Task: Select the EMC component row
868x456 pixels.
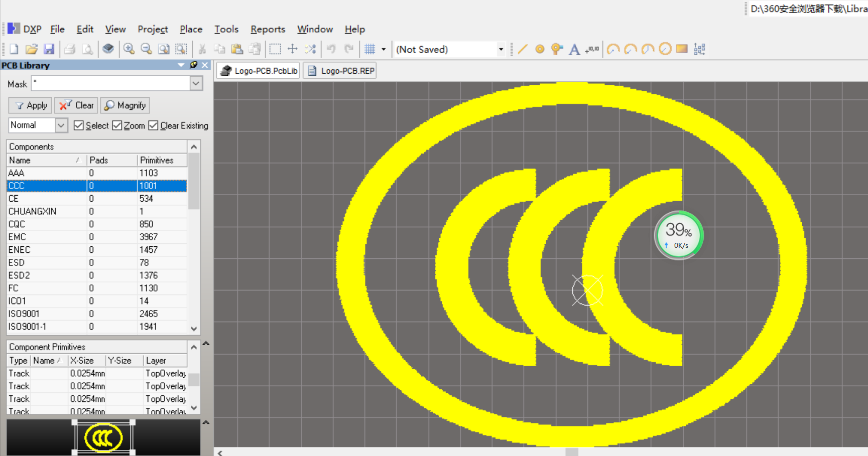Action: (97, 237)
